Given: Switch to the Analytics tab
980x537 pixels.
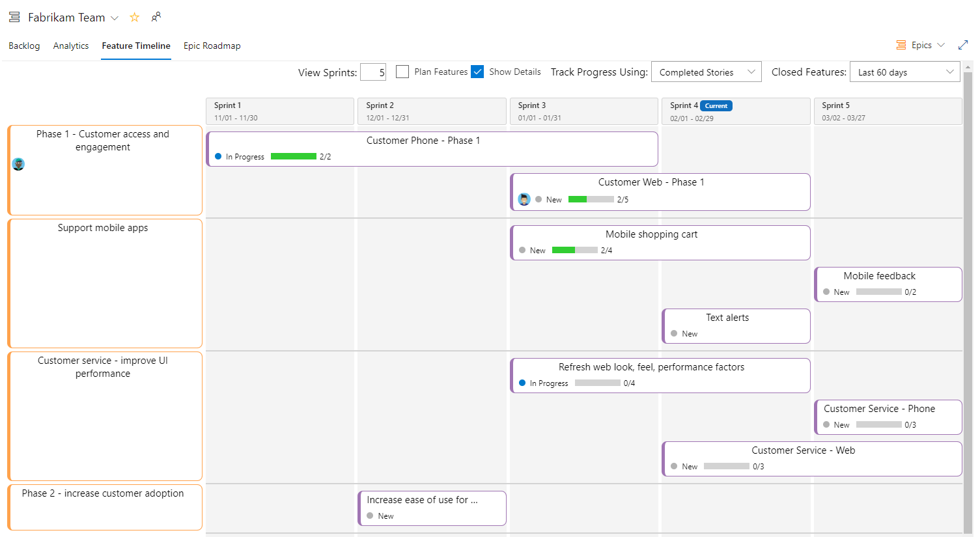Looking at the screenshot, I should (71, 46).
